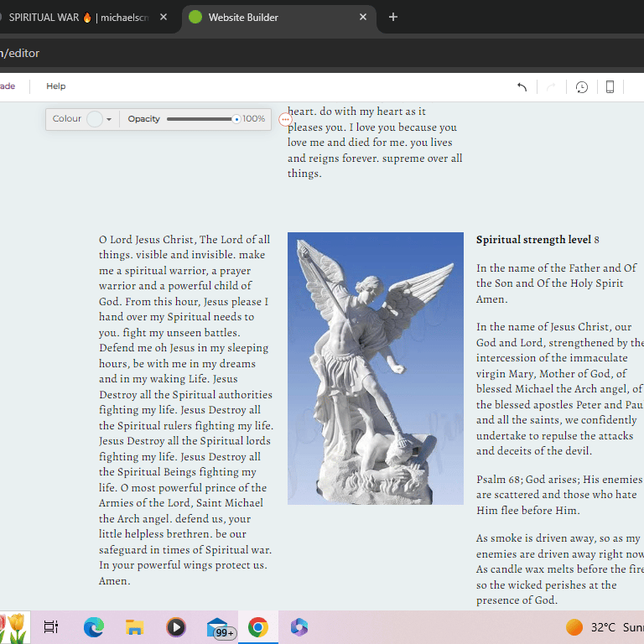This screenshot has width=644, height=644.
Task: Click the 100% opacity value
Action: [x=254, y=119]
